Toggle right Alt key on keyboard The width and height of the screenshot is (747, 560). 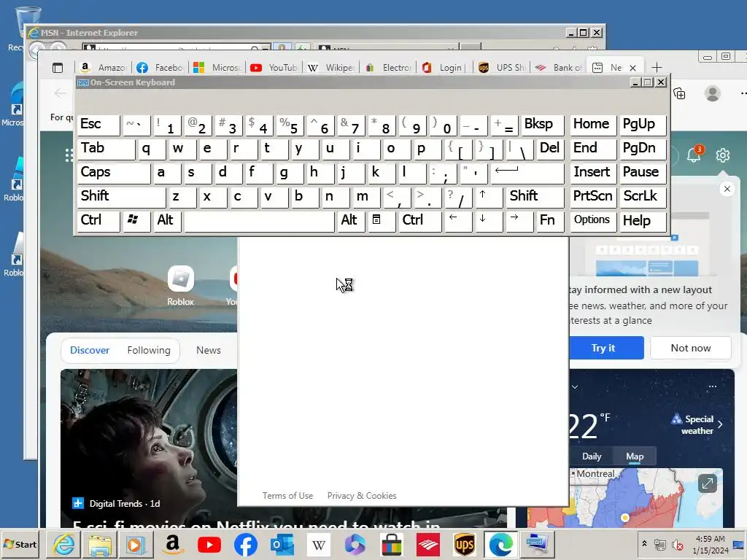[x=351, y=220]
